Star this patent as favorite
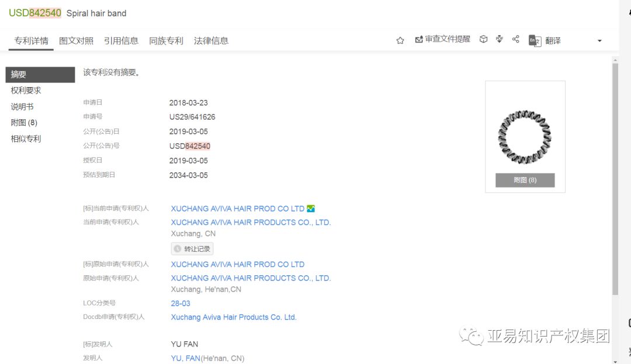This screenshot has height=364, width=631. pos(400,40)
